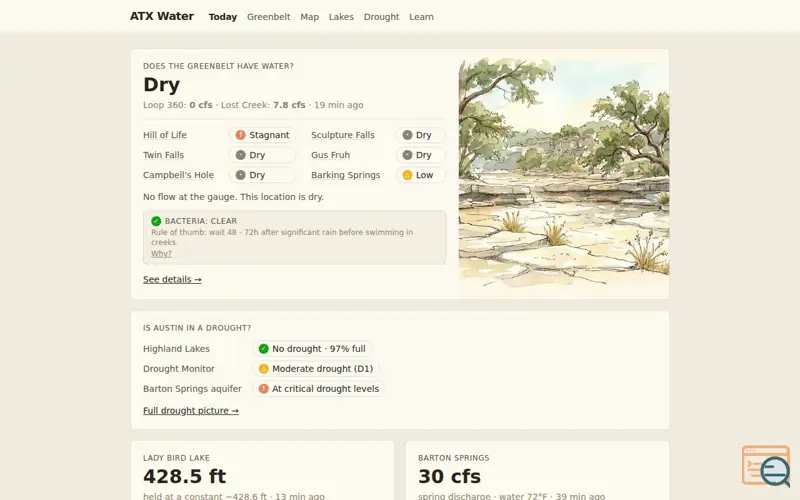The height and width of the screenshot is (500, 800).
Task: Open the Full drought picture link
Action: 191,410
